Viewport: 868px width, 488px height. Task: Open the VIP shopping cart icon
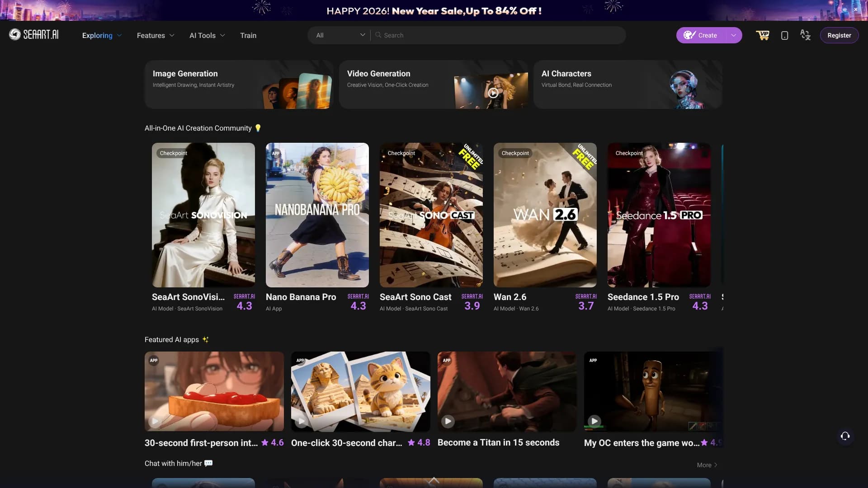[763, 35]
